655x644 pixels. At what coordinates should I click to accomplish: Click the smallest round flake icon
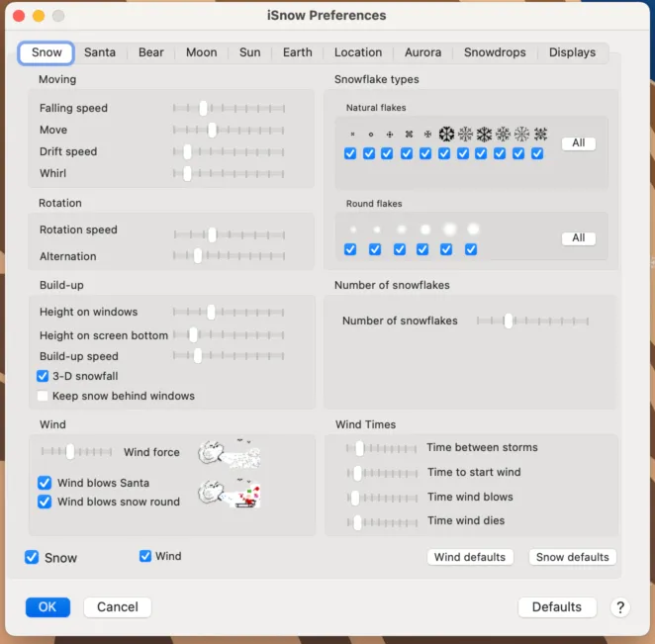pos(351,230)
